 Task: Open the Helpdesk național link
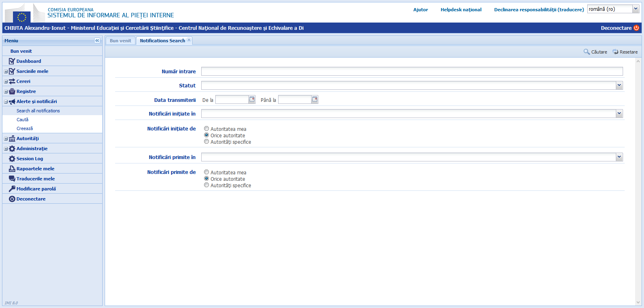tap(461, 10)
